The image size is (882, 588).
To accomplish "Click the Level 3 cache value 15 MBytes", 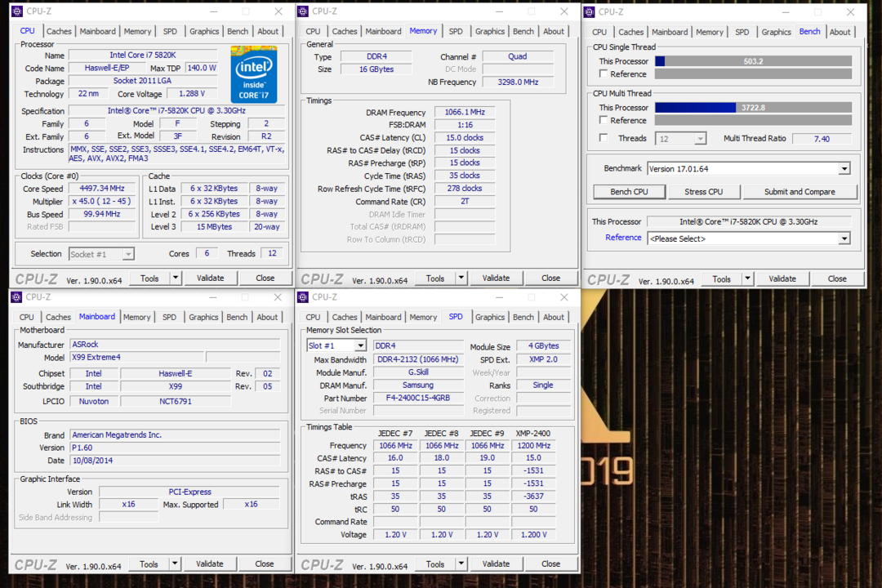I will [x=214, y=227].
